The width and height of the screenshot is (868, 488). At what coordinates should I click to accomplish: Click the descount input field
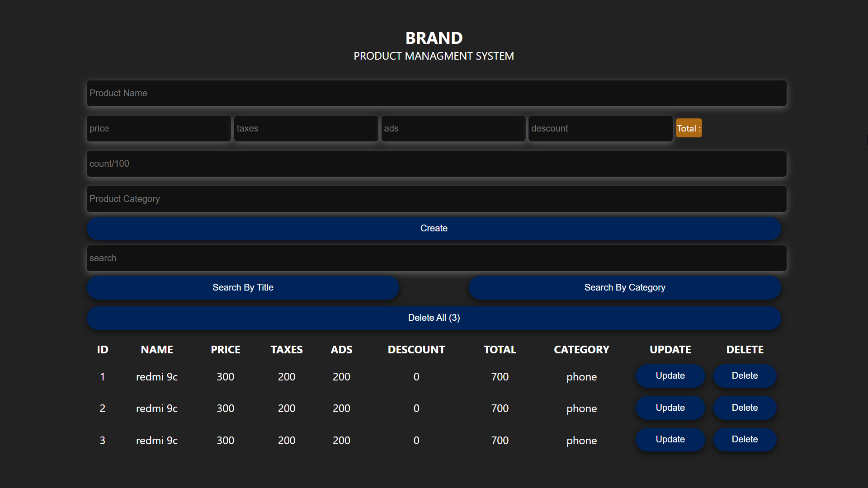pos(600,128)
